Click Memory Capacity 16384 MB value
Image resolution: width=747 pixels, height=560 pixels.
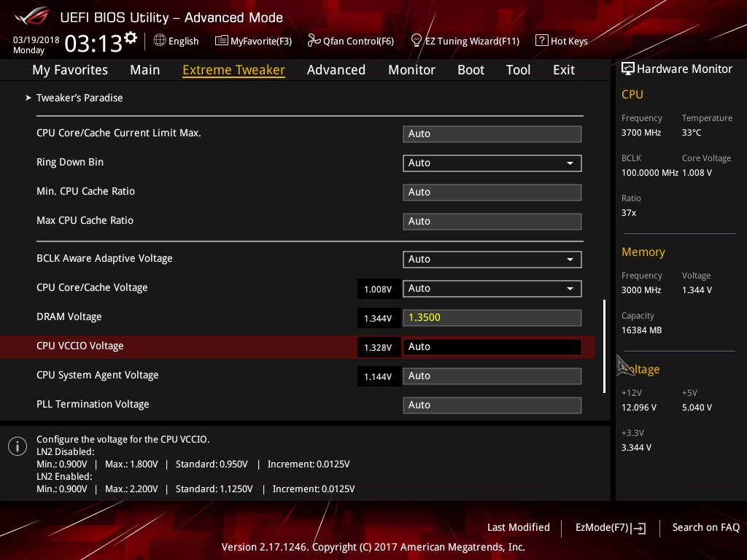tap(642, 330)
